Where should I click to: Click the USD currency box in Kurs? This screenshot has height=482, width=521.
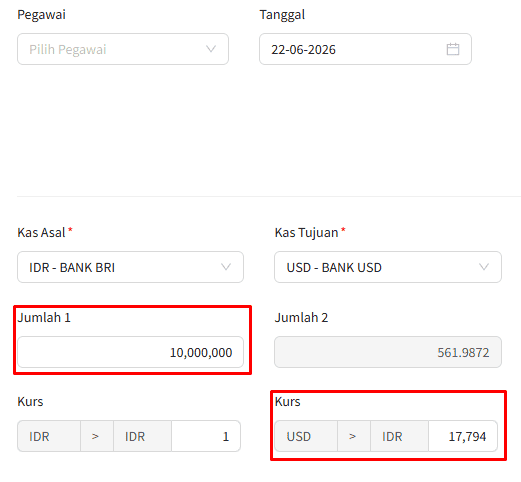tap(306, 436)
